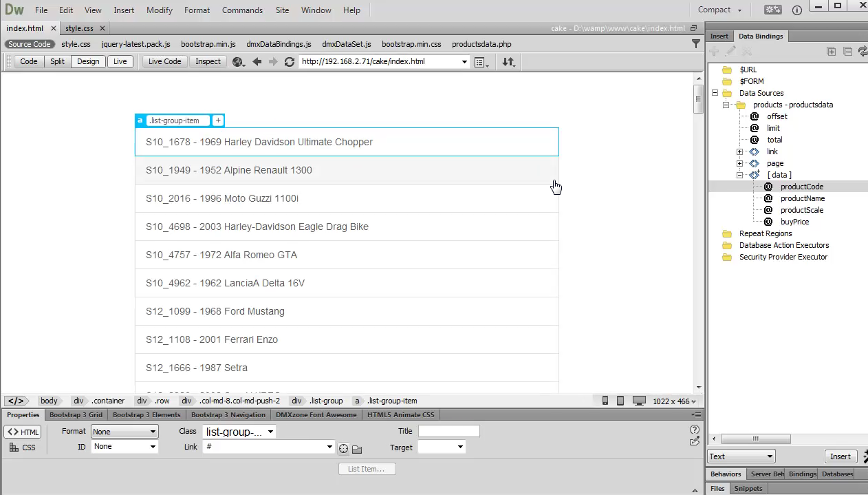
Task: Close the index.html document tab
Action: [x=54, y=28]
